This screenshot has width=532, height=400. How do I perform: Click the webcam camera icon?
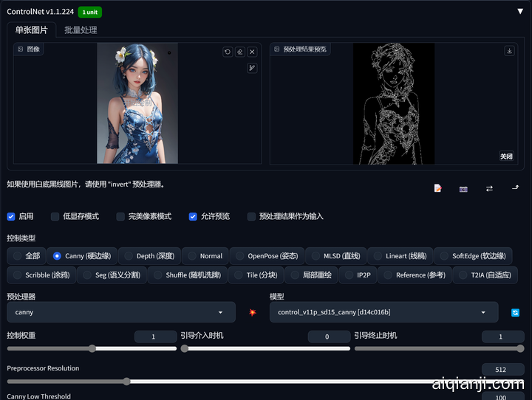coord(463,188)
